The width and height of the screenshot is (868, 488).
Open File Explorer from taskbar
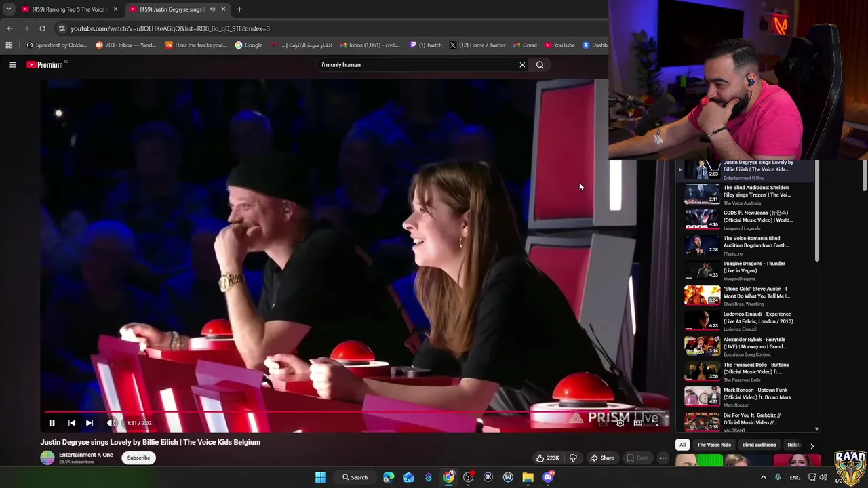[528, 477]
